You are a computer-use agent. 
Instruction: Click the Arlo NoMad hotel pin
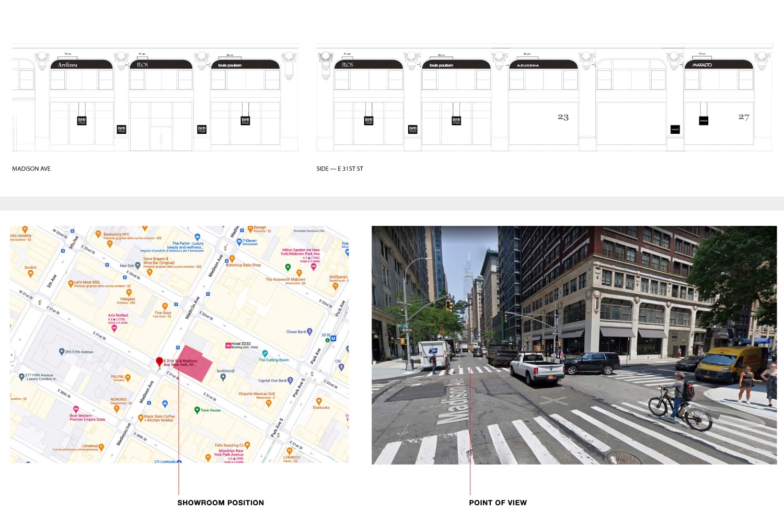point(114,328)
